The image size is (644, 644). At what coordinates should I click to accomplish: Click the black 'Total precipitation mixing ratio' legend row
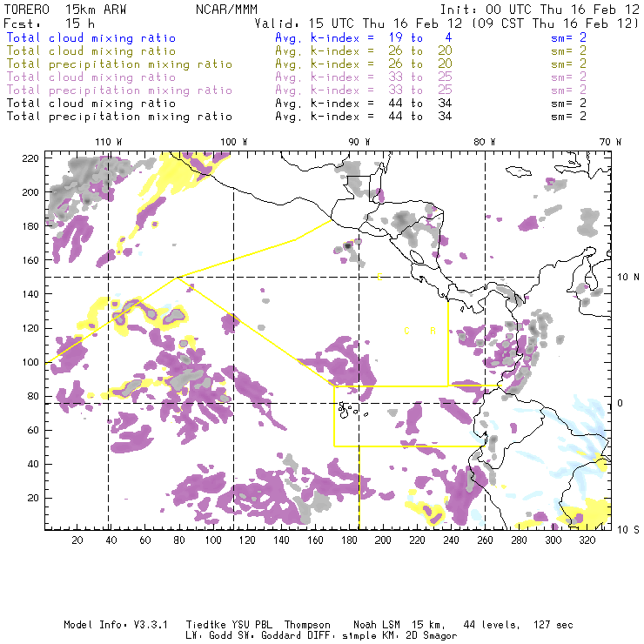(x=296, y=117)
